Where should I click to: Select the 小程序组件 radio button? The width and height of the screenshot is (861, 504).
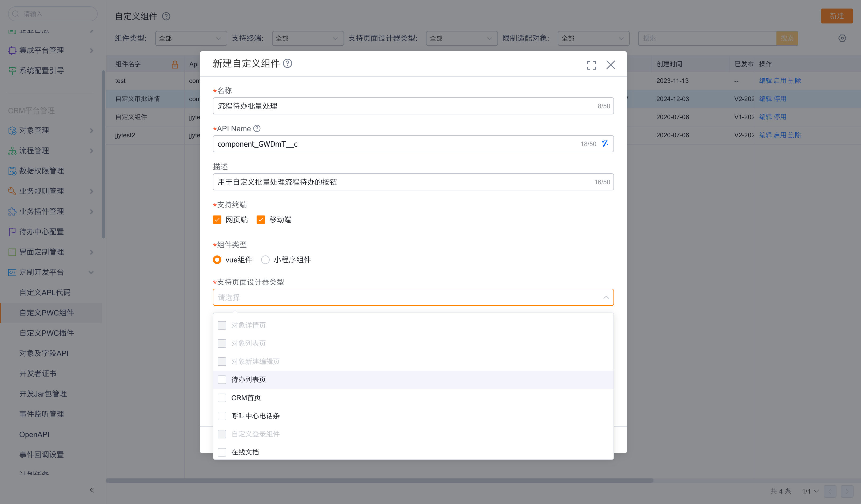click(265, 260)
